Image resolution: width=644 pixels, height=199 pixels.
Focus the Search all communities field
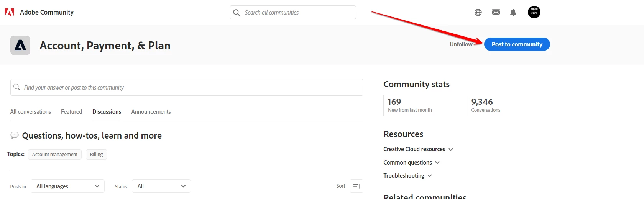click(x=293, y=12)
